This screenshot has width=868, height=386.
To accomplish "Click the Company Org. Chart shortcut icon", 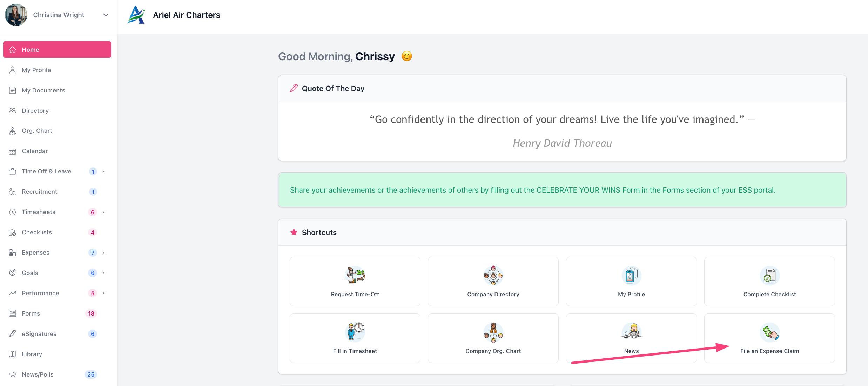I will 493,332.
